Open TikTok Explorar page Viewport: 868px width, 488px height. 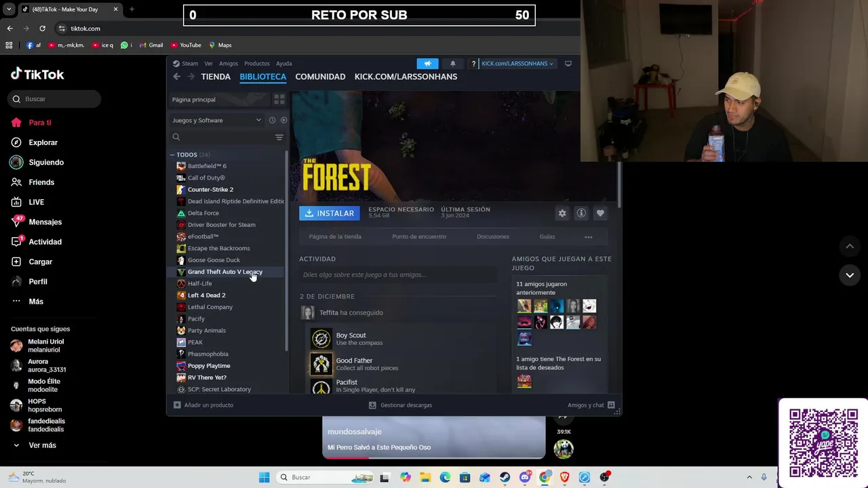pos(34,142)
